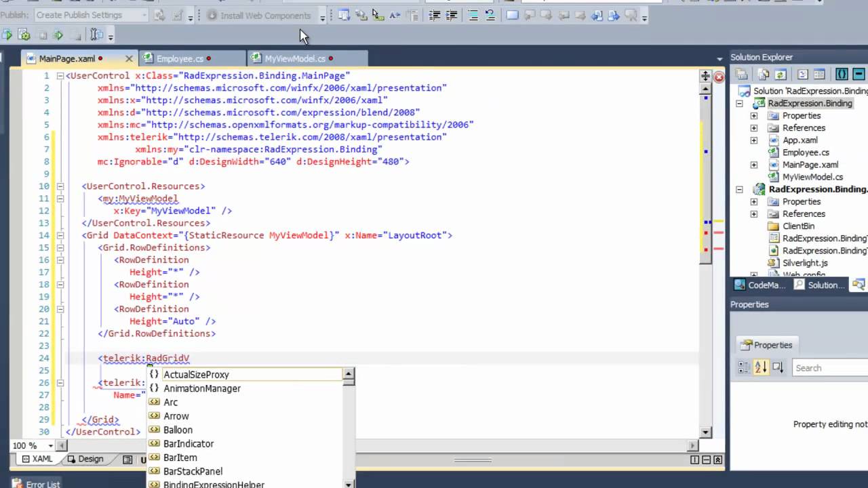Click Solution Explorer refresh icon
868x488 pixels.
(780, 75)
